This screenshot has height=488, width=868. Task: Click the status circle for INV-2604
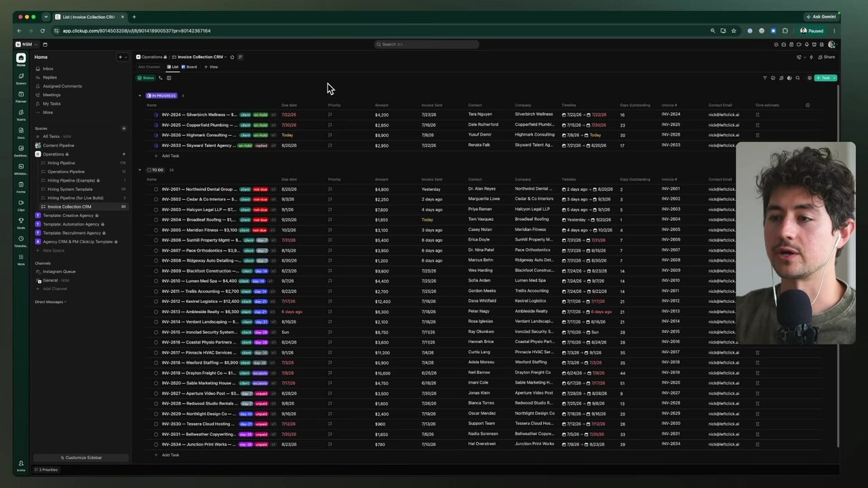tap(156, 220)
